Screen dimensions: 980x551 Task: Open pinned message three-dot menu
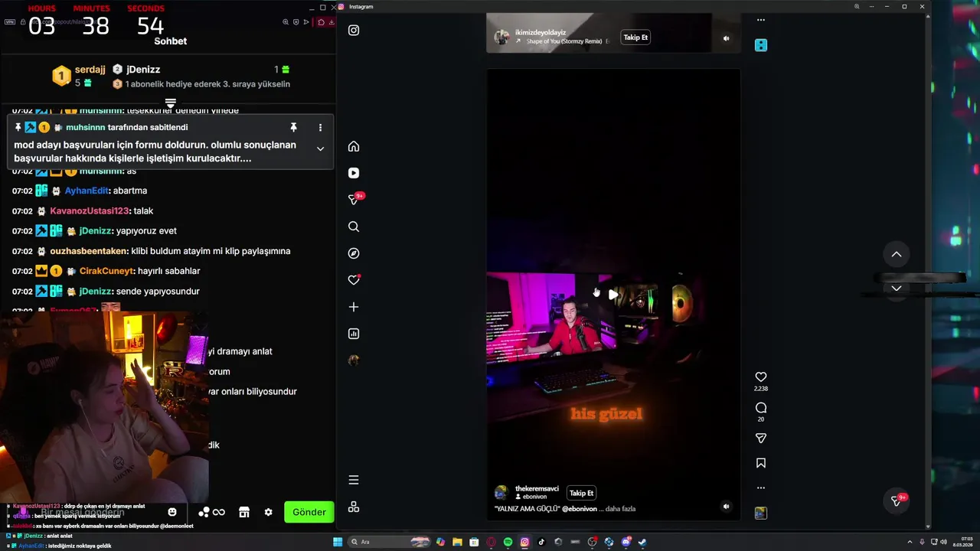320,127
